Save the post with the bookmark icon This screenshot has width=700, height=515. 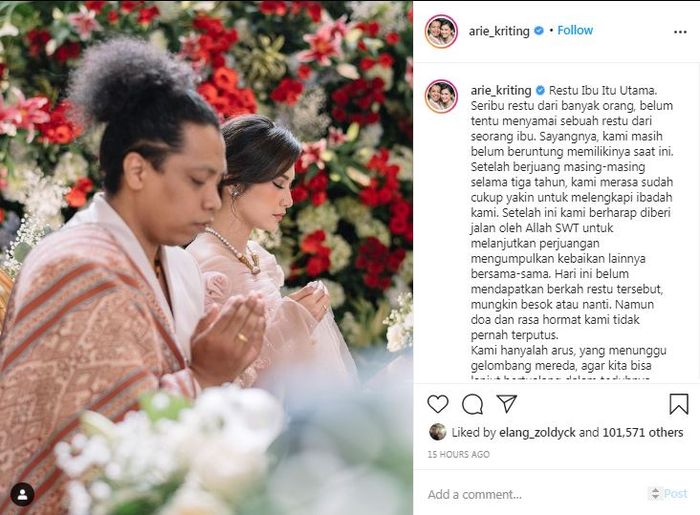pos(679,404)
